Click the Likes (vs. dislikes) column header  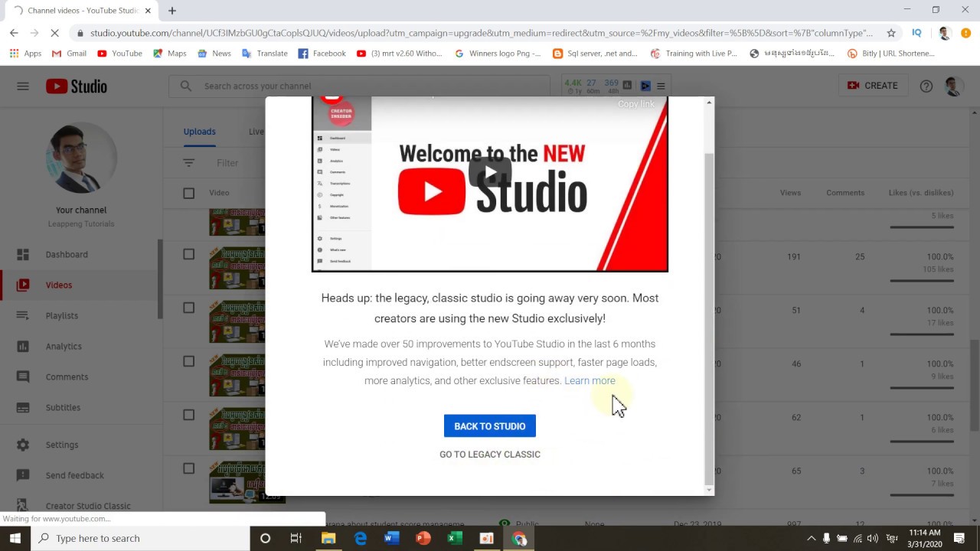tap(921, 193)
